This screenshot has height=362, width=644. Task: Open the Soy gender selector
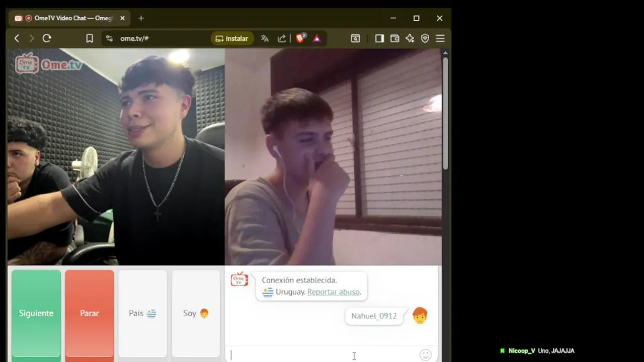[196, 313]
